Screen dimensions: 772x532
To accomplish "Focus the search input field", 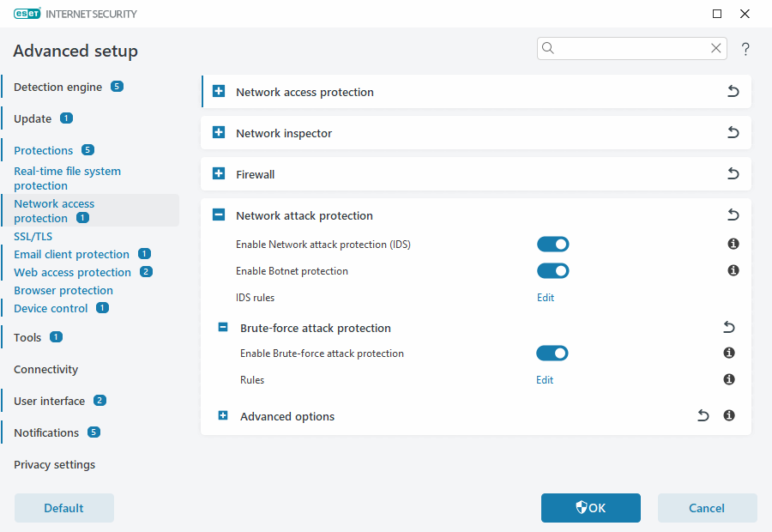I will click(632, 48).
